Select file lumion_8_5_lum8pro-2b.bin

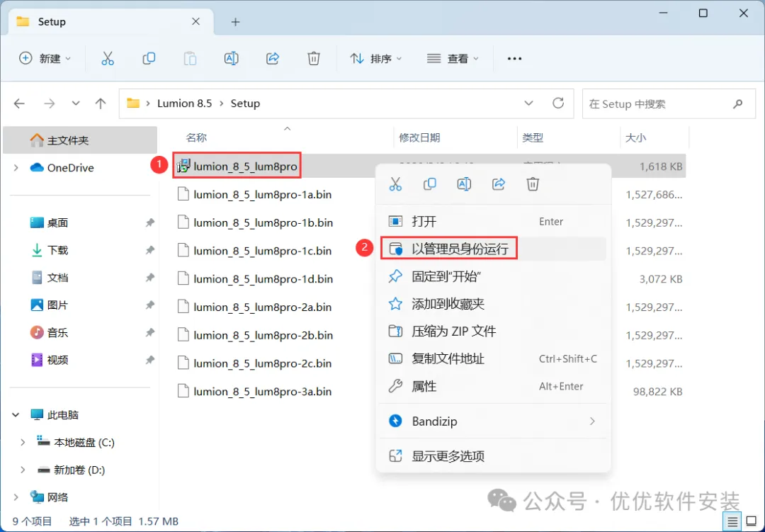(x=263, y=335)
